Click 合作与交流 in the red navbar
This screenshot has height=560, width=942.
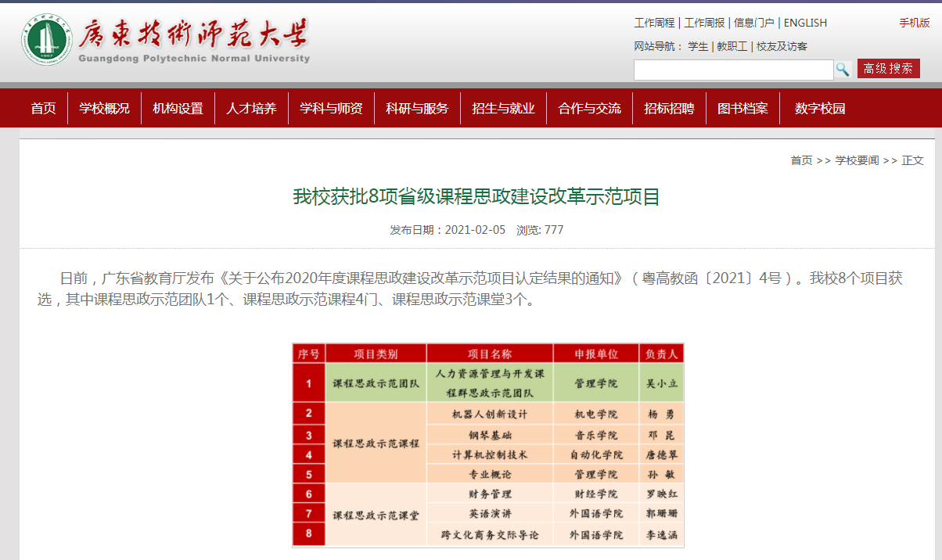(x=589, y=109)
